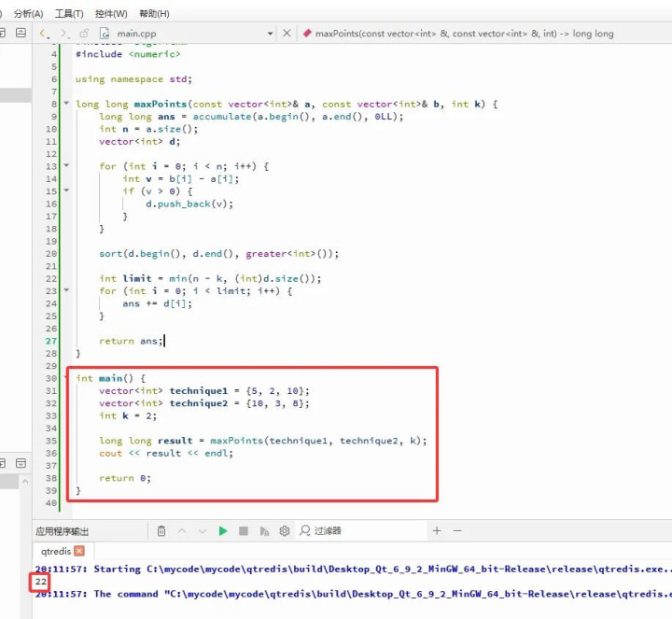Open the maxPoints symbol selector

tap(464, 34)
